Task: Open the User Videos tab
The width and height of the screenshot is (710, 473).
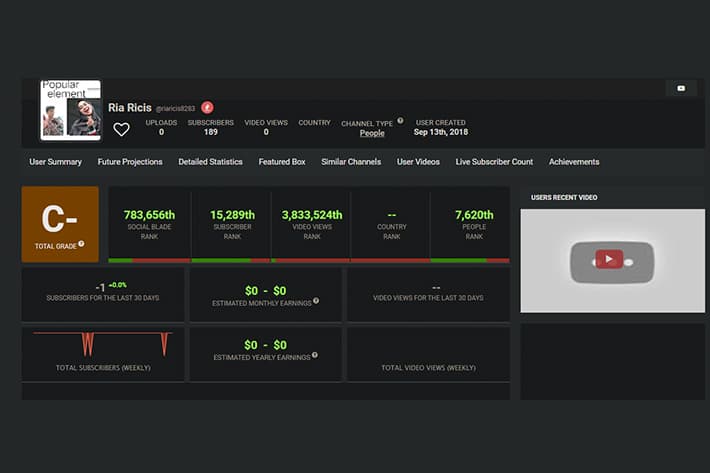Action: (x=418, y=162)
